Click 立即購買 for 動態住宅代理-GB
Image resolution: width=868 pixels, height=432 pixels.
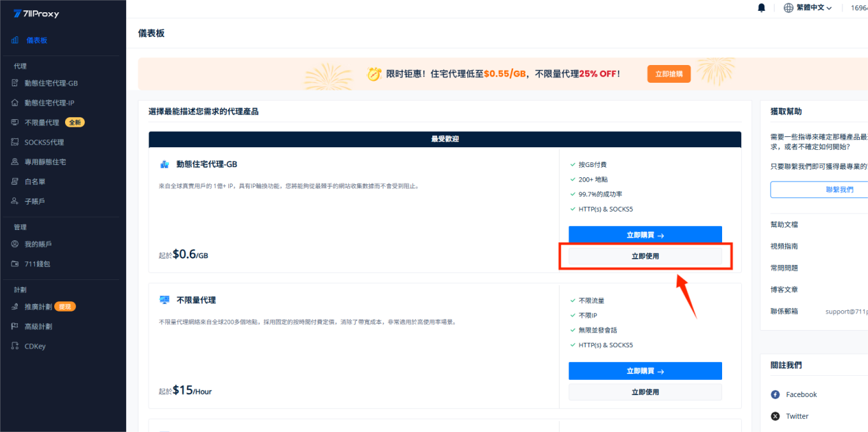point(645,235)
